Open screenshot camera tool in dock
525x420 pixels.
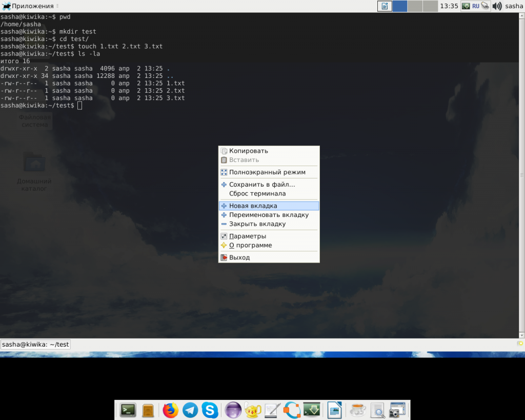tap(397, 410)
